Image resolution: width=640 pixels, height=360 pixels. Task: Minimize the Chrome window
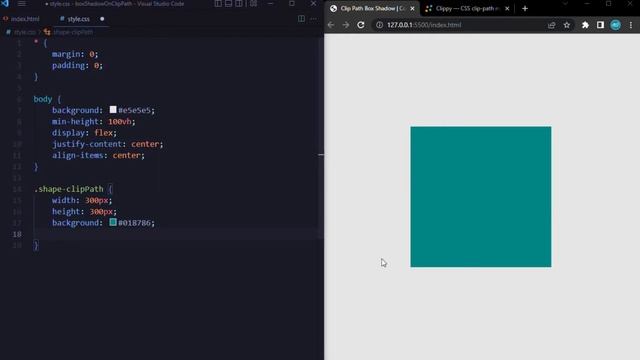(587, 4)
